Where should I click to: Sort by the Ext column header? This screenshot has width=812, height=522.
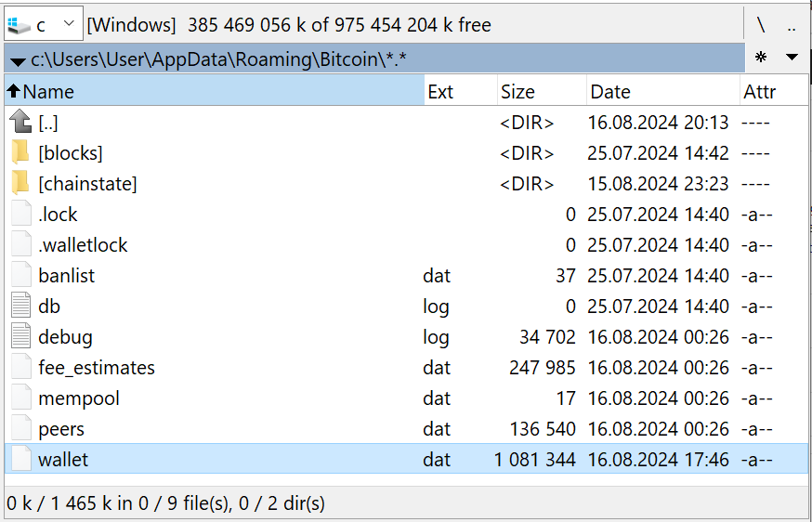coord(461,91)
